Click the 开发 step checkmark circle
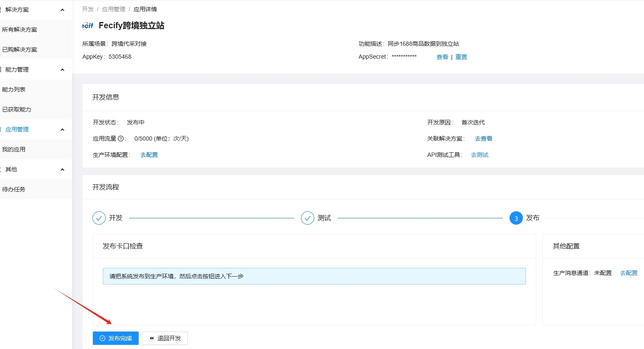Viewport: 644px width, 349px height. pyautogui.click(x=99, y=218)
